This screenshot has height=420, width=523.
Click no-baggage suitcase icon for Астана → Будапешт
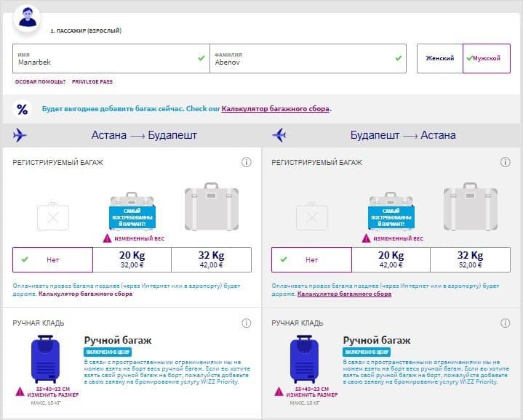click(x=53, y=217)
